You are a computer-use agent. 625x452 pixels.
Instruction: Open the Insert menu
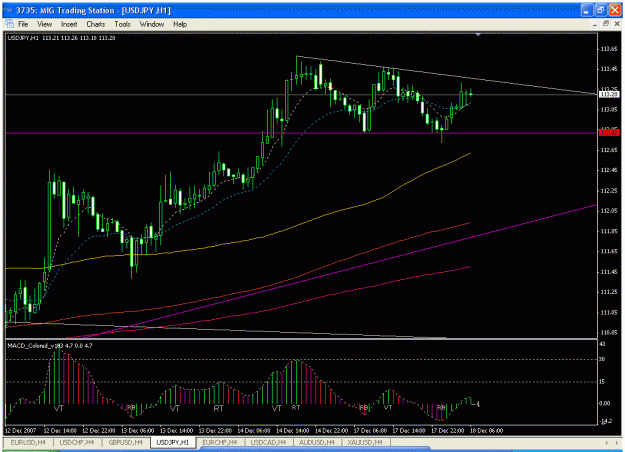pos(69,24)
